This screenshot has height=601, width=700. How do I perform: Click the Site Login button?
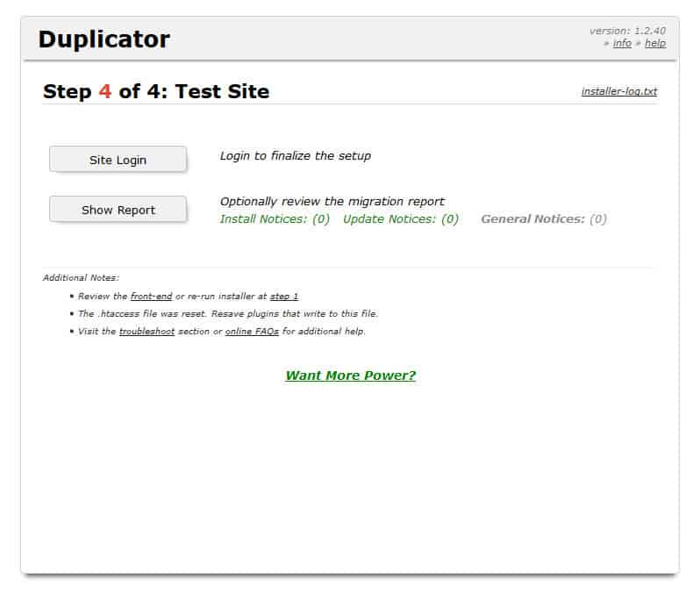[x=118, y=160]
